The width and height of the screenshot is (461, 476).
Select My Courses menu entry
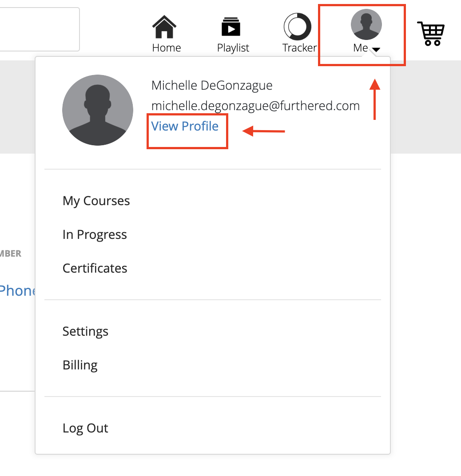tap(96, 201)
